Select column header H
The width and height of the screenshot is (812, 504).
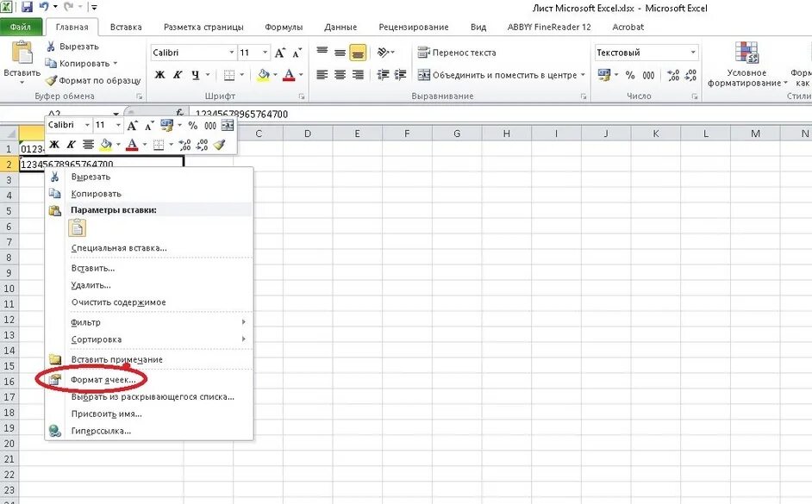[x=507, y=134]
